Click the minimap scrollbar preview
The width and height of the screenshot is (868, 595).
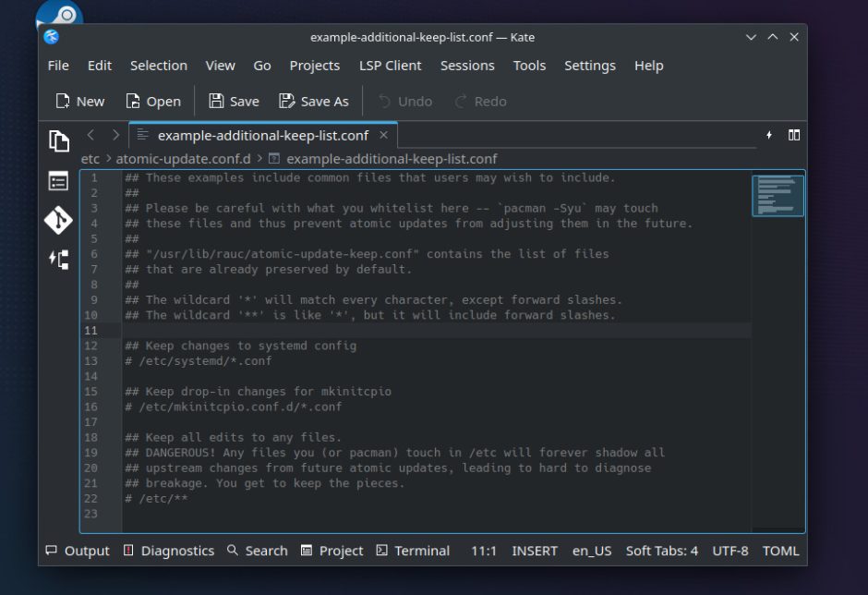click(778, 196)
